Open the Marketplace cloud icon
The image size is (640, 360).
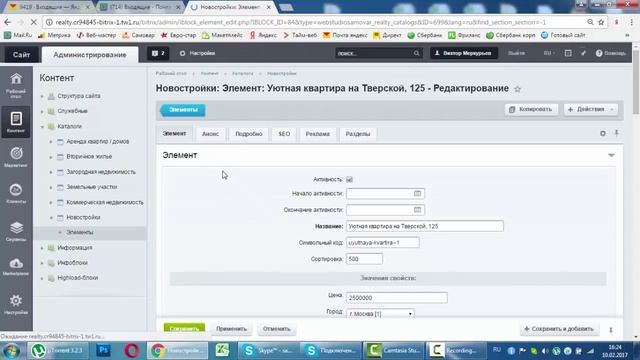tap(16, 267)
